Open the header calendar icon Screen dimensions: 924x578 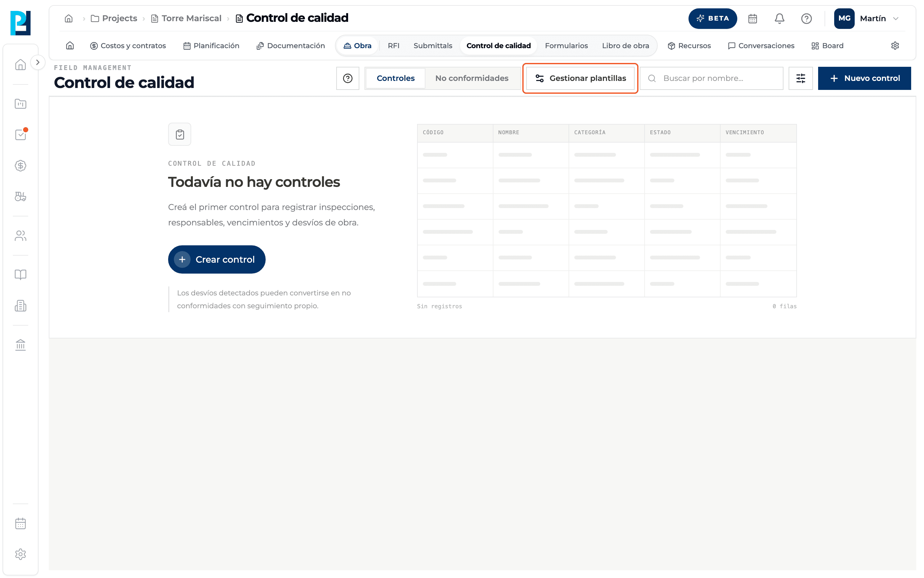(753, 18)
